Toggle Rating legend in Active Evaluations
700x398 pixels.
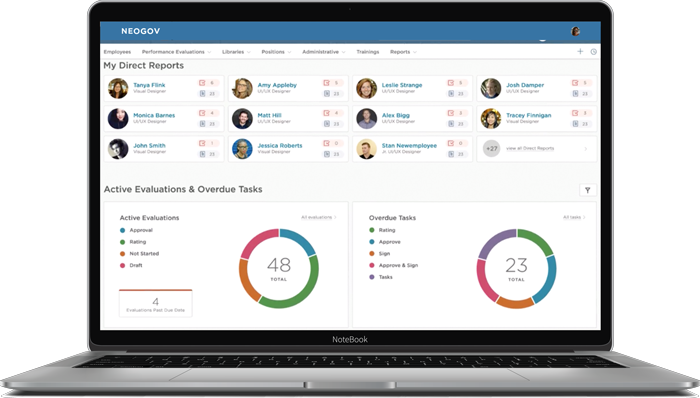[133, 242]
